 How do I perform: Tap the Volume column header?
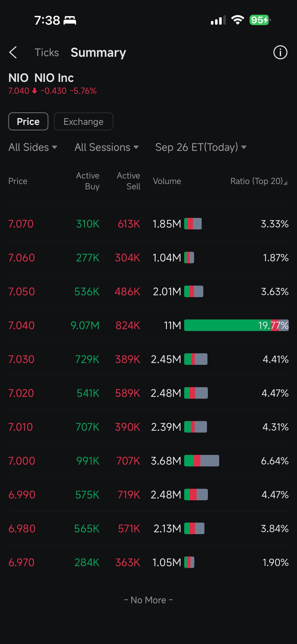167,181
